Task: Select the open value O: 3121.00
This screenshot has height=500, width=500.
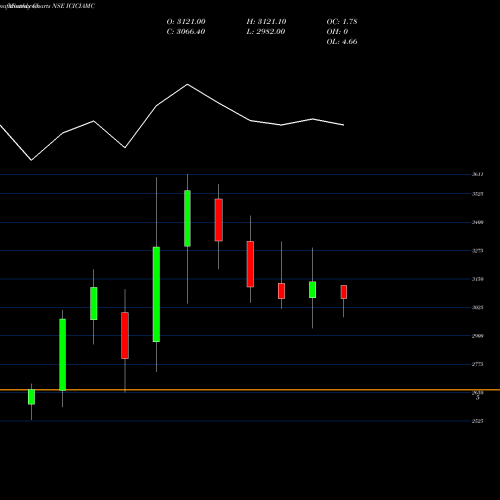Action: [x=186, y=22]
